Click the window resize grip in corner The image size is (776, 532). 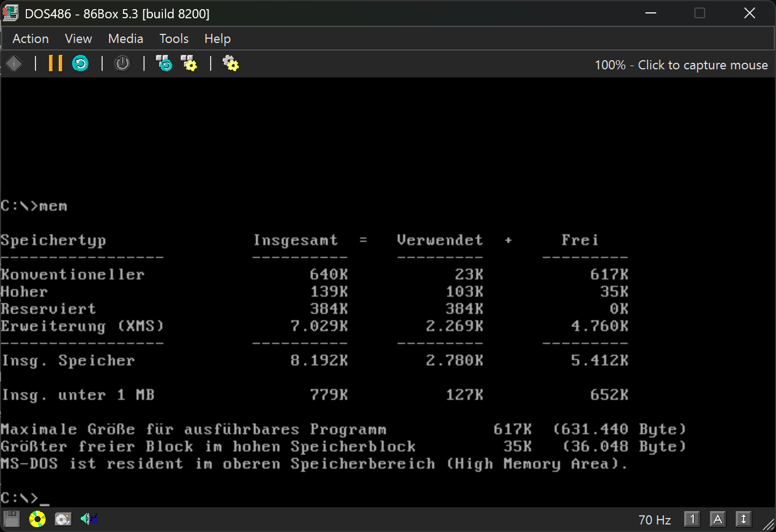[768, 524]
